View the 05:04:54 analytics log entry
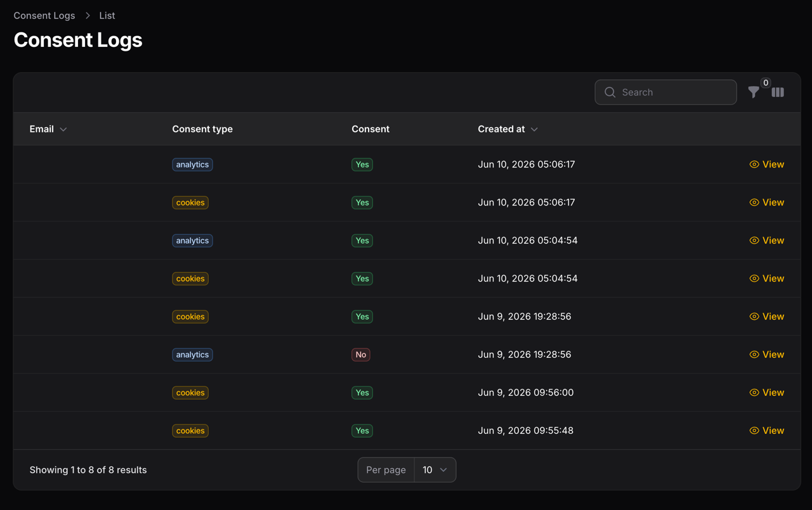 tap(766, 240)
